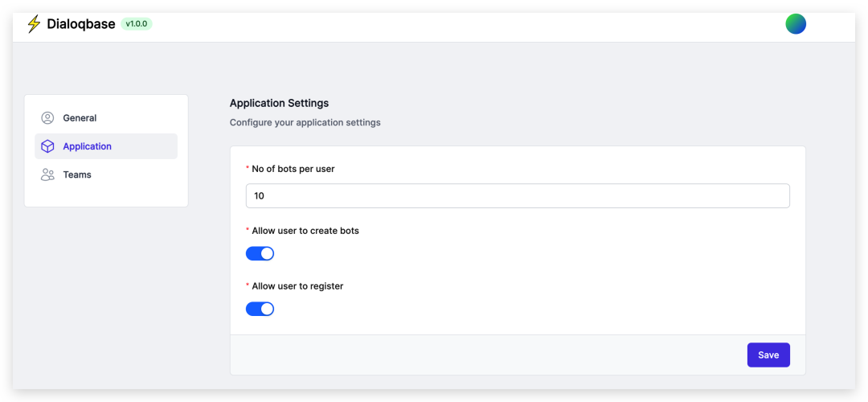Click the Application Settings heading

(279, 103)
